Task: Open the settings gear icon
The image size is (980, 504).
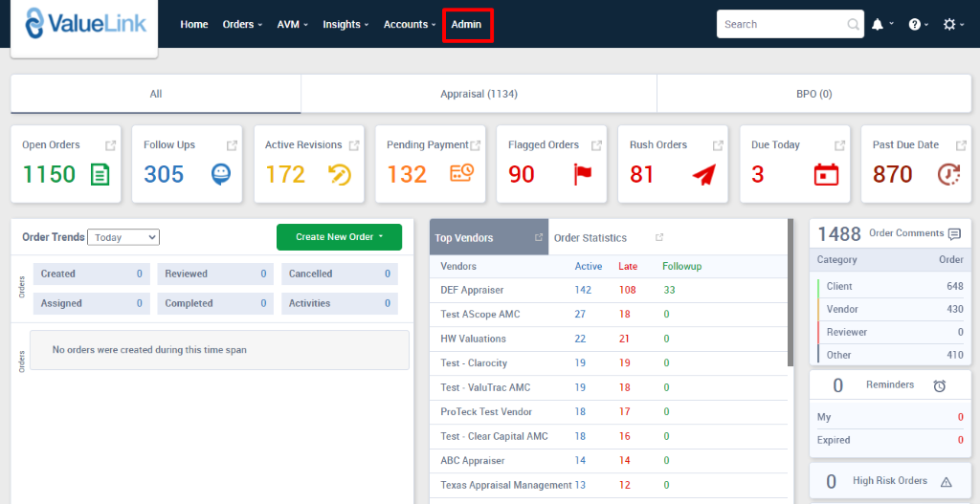Action: (949, 25)
